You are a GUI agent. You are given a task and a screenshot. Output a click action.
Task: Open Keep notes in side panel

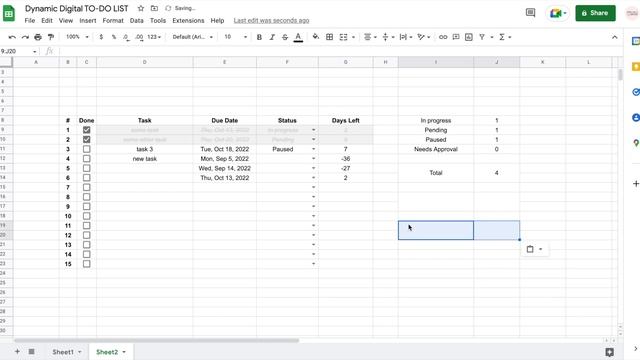[x=636, y=67]
